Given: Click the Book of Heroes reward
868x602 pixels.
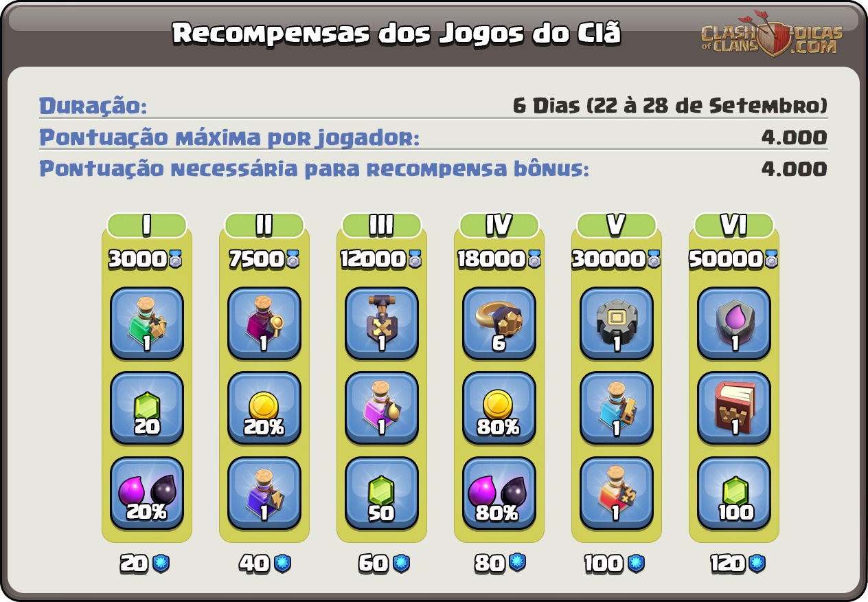Looking at the screenshot, I should (x=734, y=408).
